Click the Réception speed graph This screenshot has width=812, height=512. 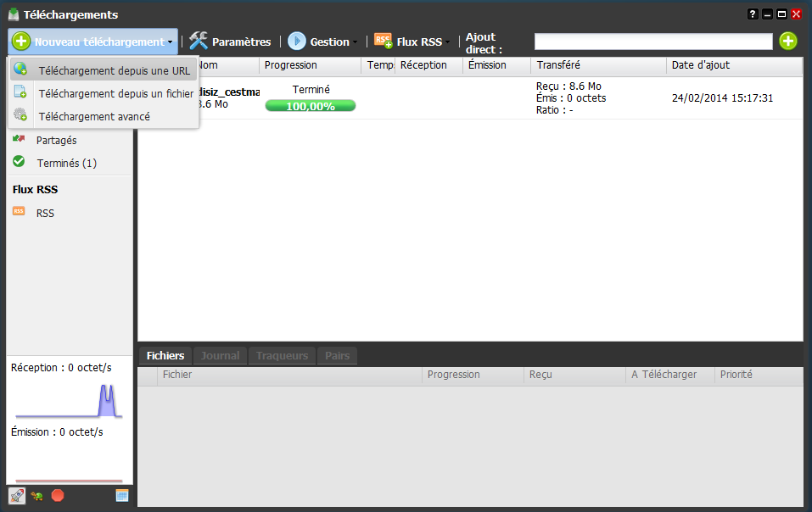pos(69,400)
